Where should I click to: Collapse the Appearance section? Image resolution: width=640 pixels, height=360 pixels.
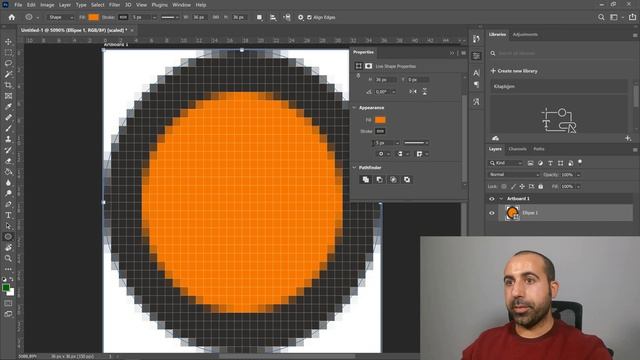point(354,108)
